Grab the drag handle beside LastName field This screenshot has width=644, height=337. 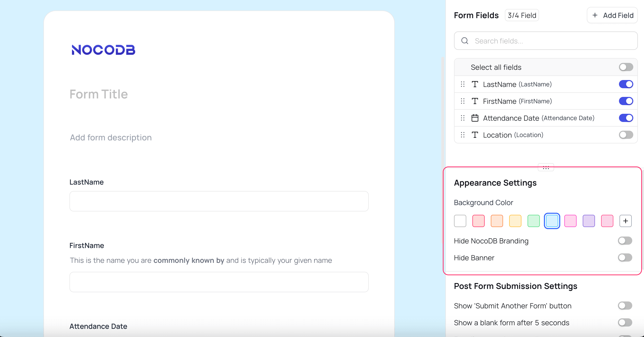click(462, 84)
